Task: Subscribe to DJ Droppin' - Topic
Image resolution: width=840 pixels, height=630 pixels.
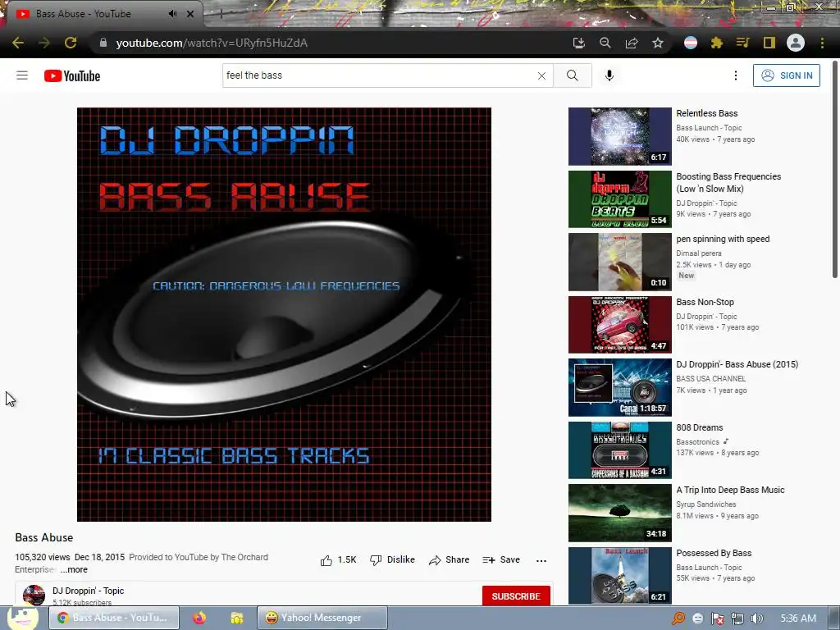Action: (516, 596)
